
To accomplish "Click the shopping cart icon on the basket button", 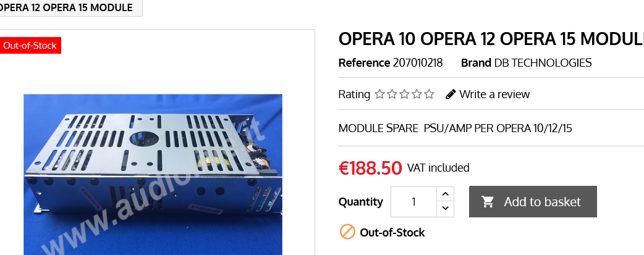I will [x=488, y=202].
